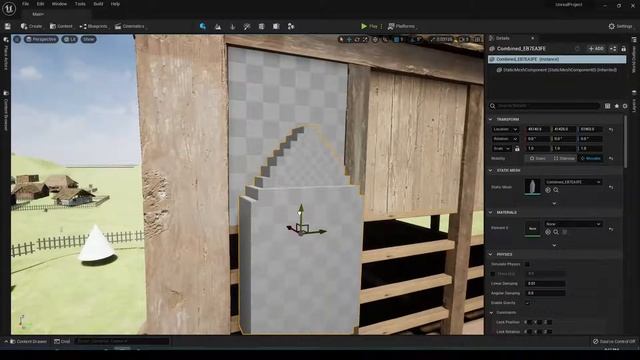
Task: Use selected asset for Material Element 0
Action: coord(548,232)
